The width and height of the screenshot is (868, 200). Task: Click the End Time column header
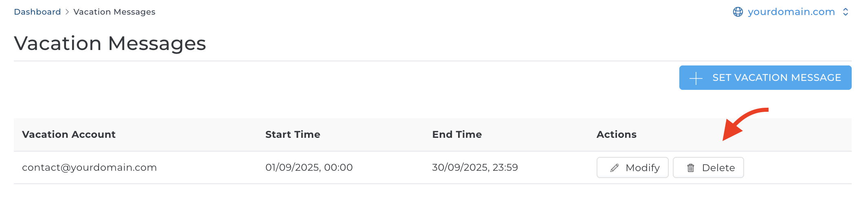457,135
